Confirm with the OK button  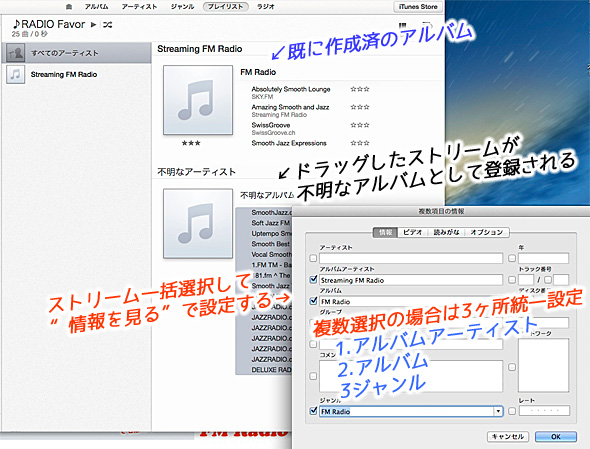pos(556,437)
